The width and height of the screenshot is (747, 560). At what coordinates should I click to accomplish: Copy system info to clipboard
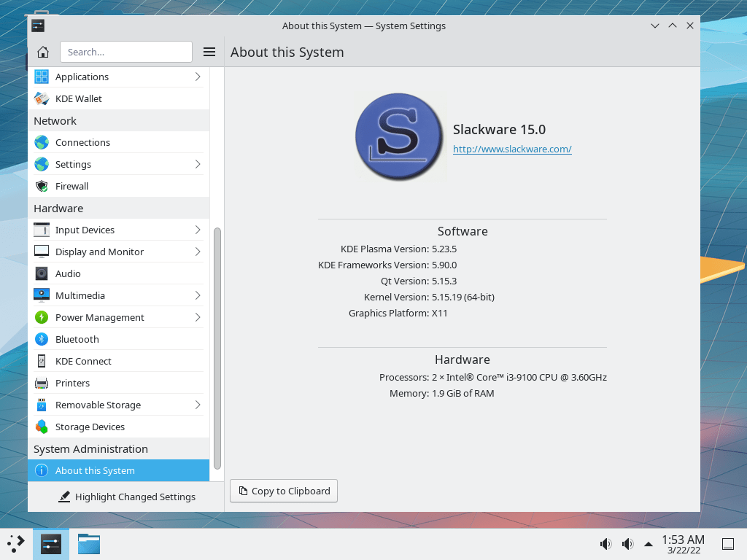pyautogui.click(x=284, y=491)
